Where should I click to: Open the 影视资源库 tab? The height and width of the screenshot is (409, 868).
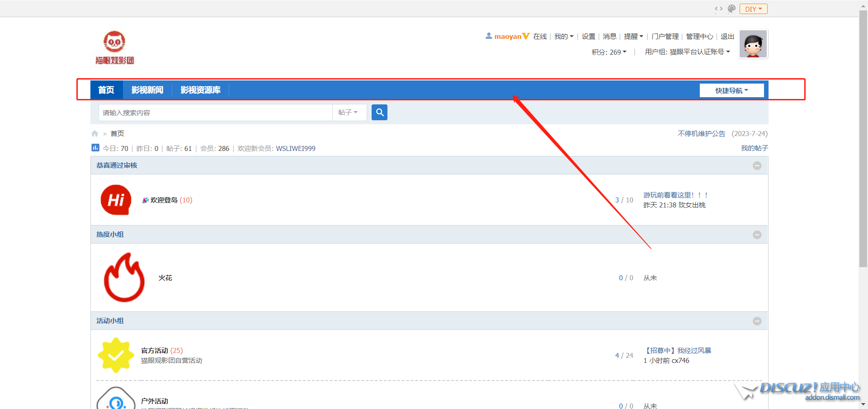pyautogui.click(x=200, y=90)
